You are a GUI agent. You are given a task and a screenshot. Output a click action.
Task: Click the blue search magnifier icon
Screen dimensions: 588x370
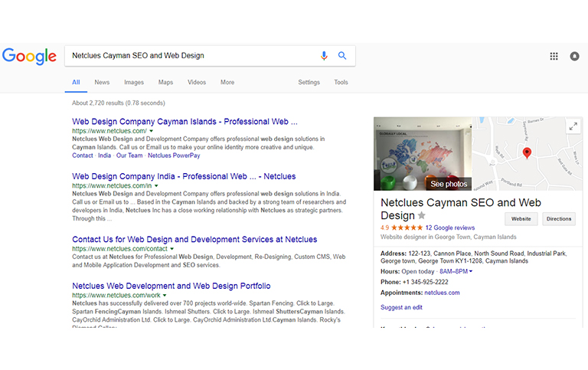[342, 56]
